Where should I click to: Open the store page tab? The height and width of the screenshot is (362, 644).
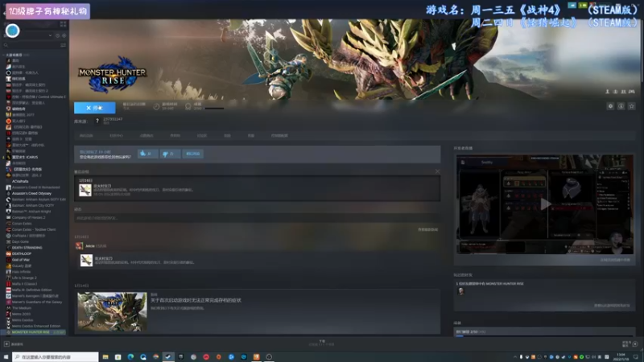[x=86, y=135]
